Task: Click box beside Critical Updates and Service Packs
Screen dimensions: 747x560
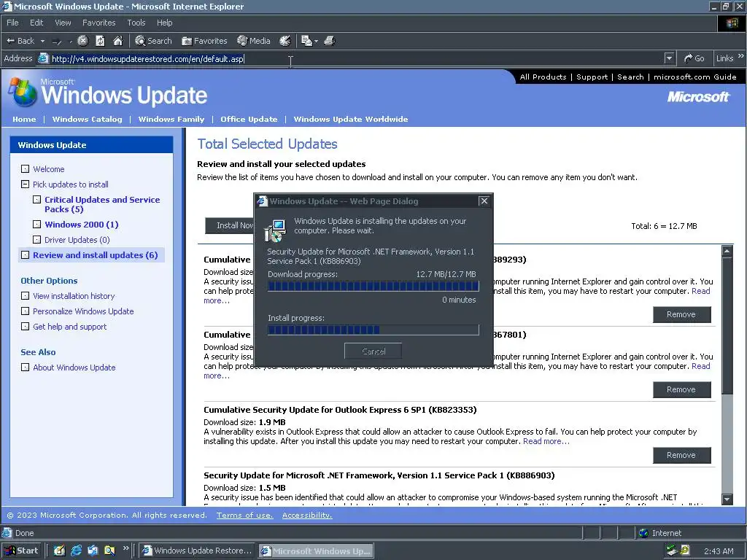Action: [36, 200]
